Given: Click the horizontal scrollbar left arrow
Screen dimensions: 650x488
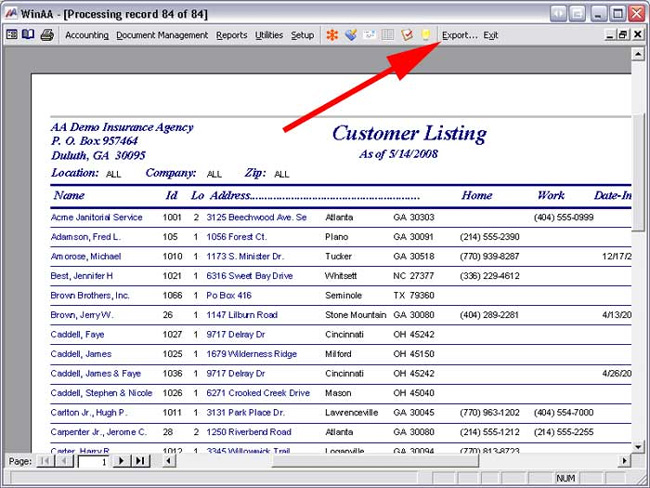Looking at the screenshot, I should click(168, 461).
